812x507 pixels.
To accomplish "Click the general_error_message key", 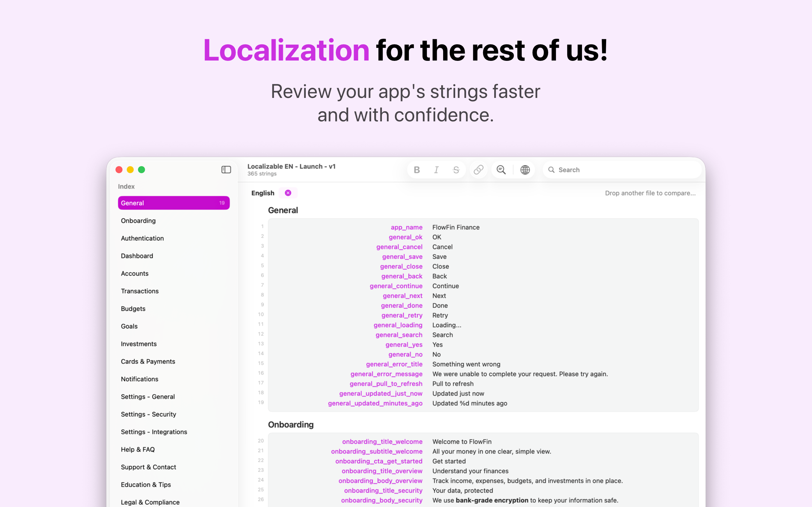I will tap(386, 374).
